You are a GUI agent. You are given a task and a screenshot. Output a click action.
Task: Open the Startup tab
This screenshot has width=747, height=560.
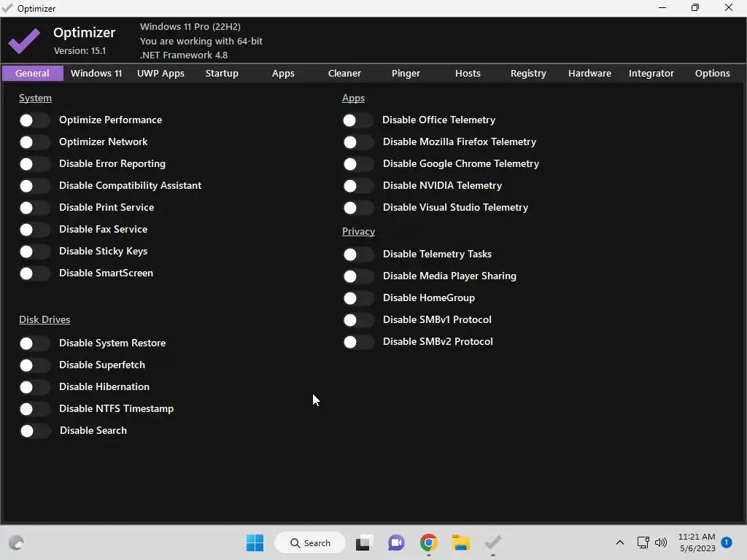click(222, 74)
